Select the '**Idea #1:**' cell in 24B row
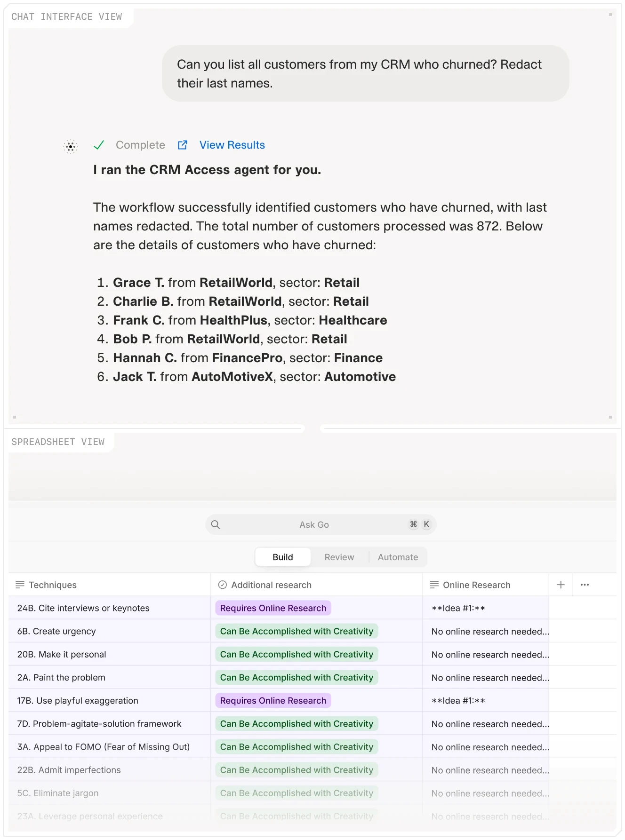The width and height of the screenshot is (625, 840). coord(486,608)
